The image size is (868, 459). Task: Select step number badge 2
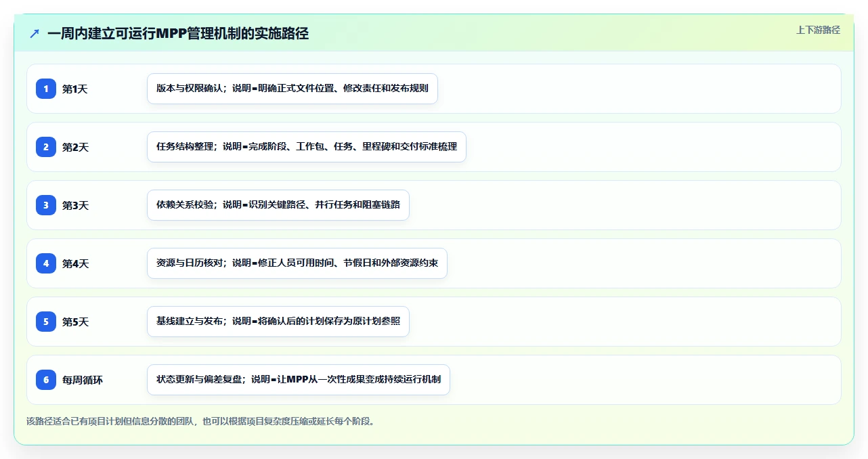pyautogui.click(x=46, y=147)
